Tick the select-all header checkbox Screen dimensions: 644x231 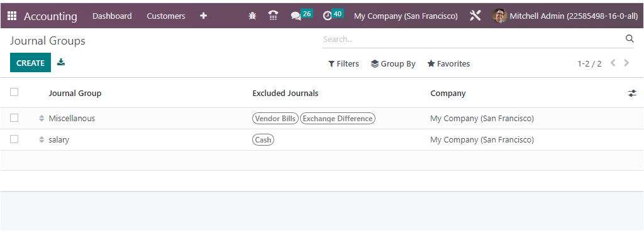(14, 92)
